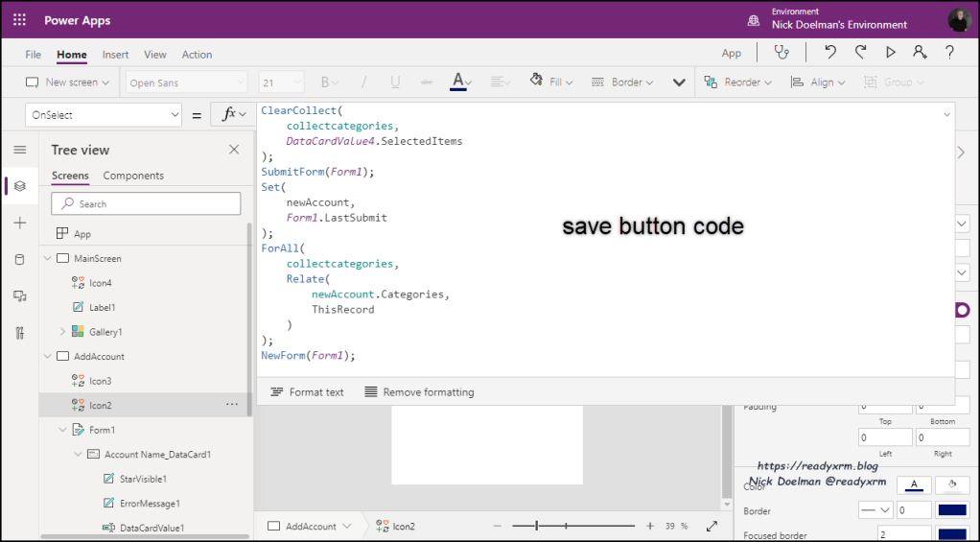The height and width of the screenshot is (542, 980).
Task: Click the Redo arrow icon
Action: point(860,53)
